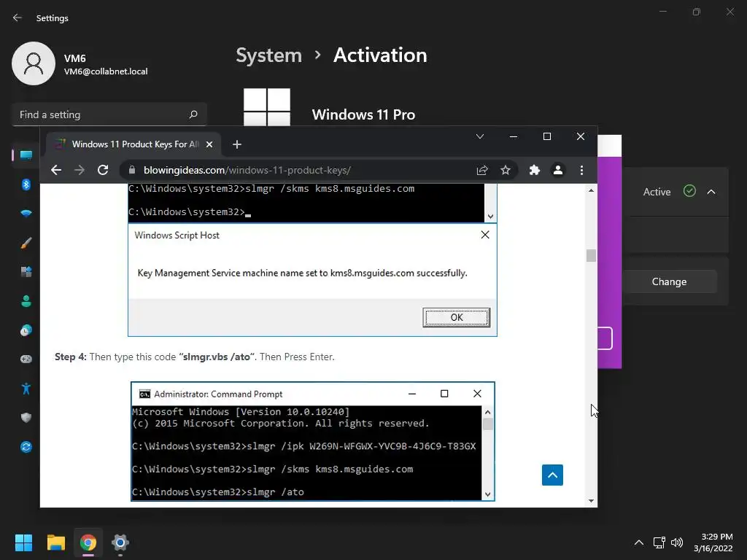Open Privacy & security shield icon
Screen dimensions: 747x560
click(26, 418)
